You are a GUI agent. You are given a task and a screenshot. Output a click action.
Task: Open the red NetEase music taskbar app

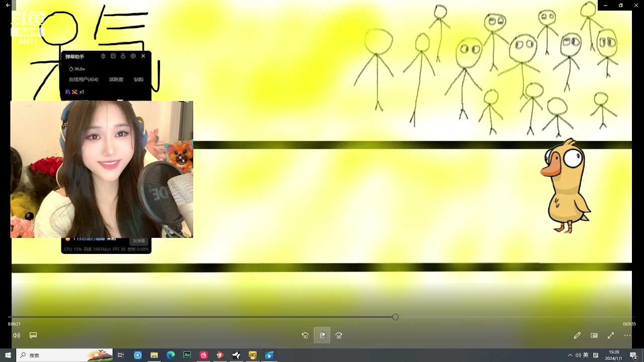coord(204,355)
